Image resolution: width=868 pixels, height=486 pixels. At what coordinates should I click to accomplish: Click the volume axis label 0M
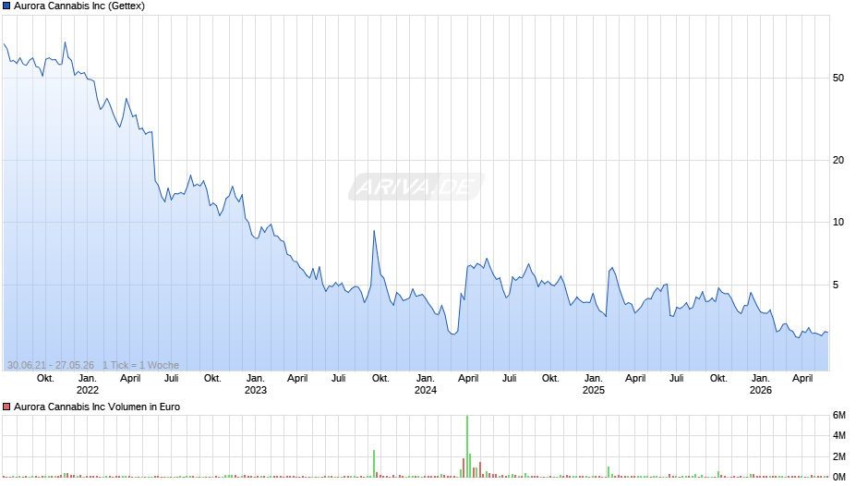pos(839,477)
